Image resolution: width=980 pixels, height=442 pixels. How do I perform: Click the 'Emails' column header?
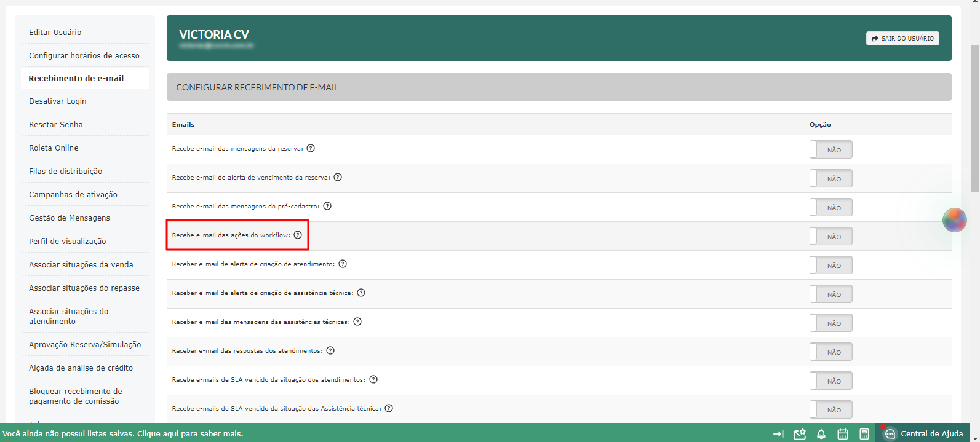(x=183, y=124)
